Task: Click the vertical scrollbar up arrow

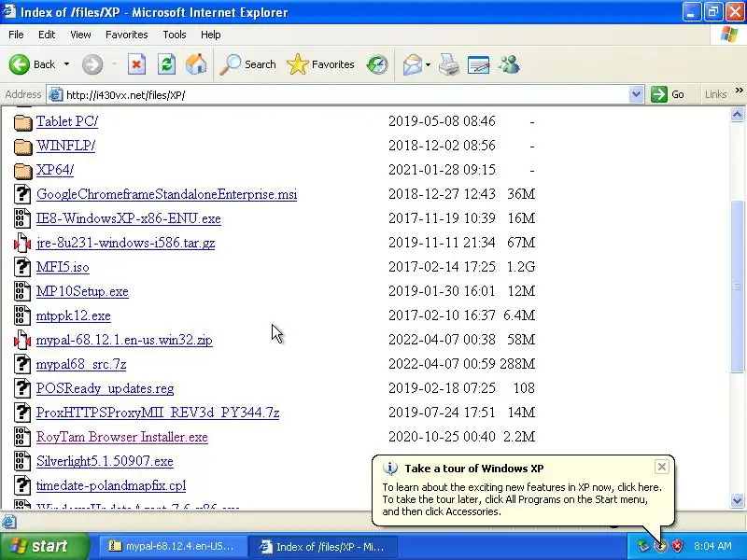Action: click(737, 114)
